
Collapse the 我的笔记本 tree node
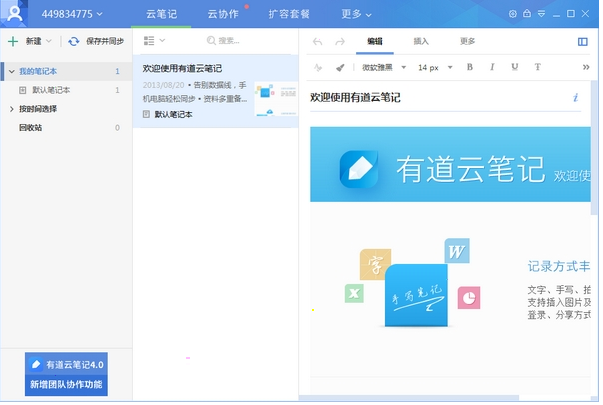12,72
